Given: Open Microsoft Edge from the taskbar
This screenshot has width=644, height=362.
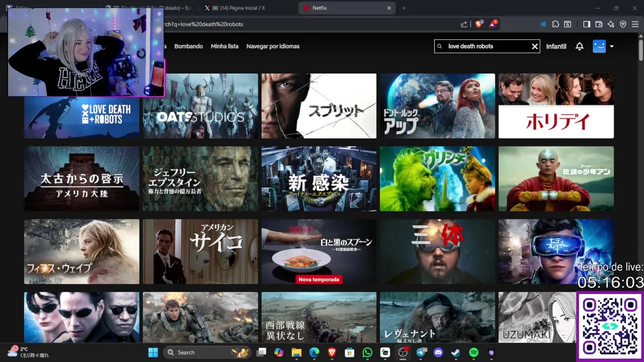Looking at the screenshot, I should 314,352.
